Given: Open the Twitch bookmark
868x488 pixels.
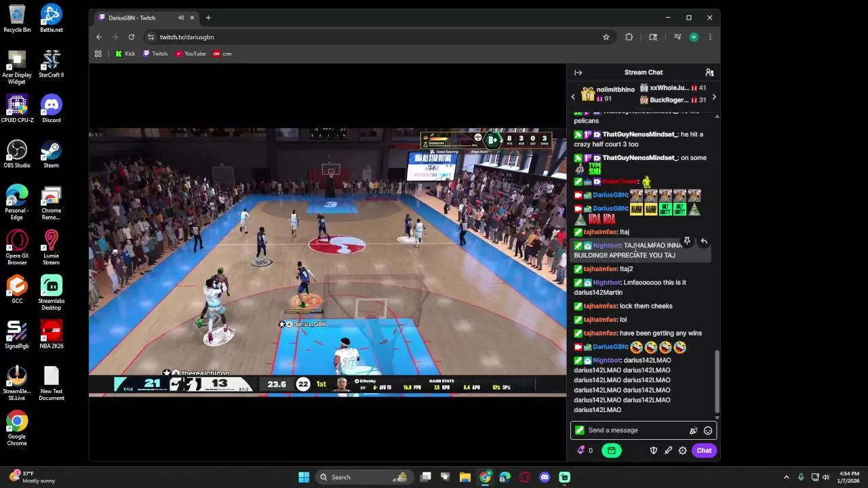Looking at the screenshot, I should 155,54.
